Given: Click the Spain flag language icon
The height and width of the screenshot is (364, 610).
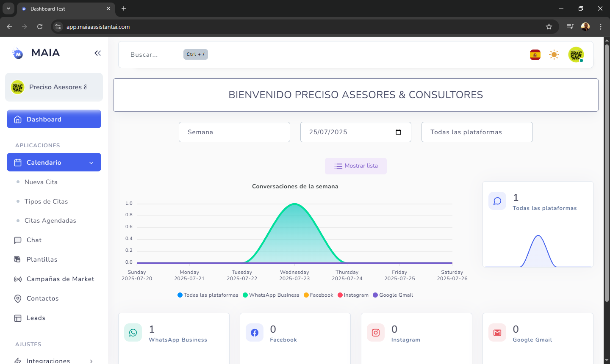Looking at the screenshot, I should tap(535, 55).
